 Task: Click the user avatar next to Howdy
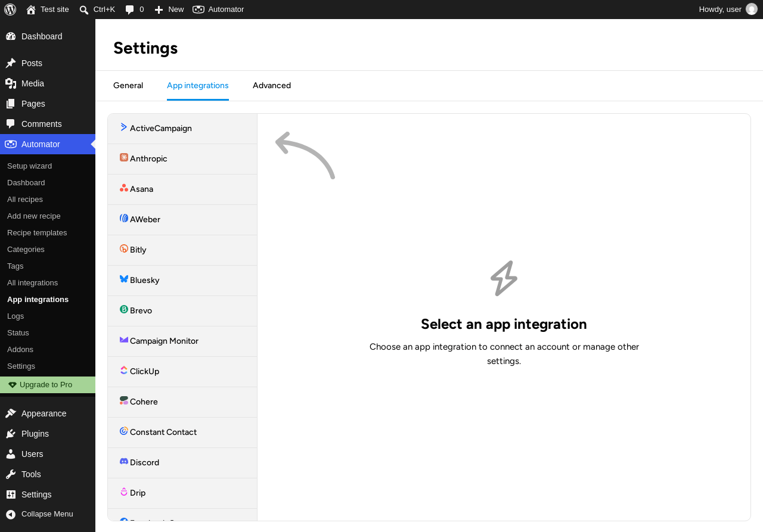coord(752,9)
